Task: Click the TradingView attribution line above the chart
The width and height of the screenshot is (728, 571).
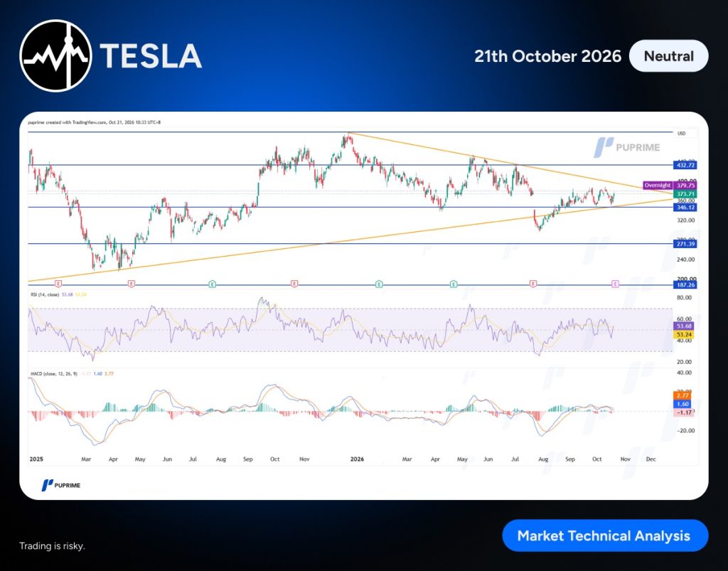Action: tap(95, 122)
